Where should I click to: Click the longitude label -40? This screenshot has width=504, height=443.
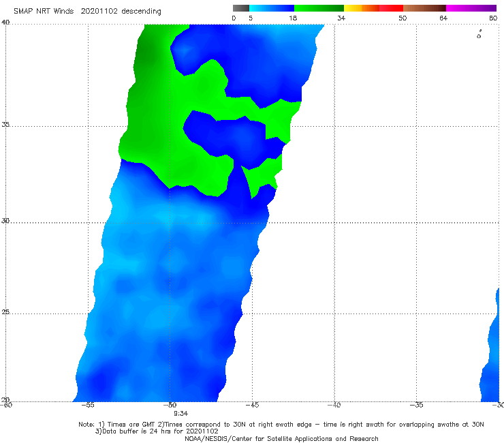[334, 405]
